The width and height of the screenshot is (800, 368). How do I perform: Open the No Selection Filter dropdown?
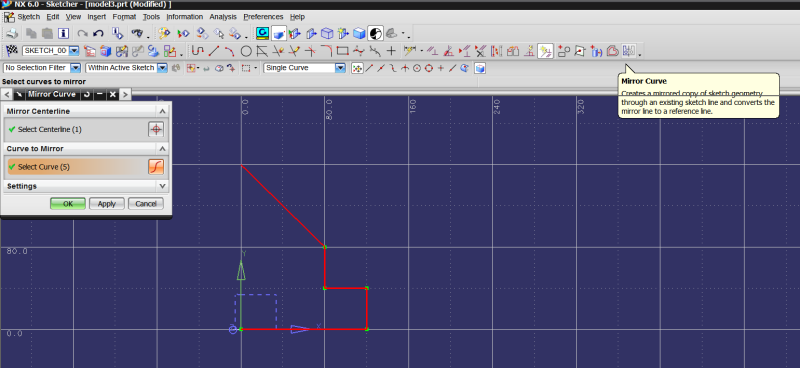(x=76, y=67)
